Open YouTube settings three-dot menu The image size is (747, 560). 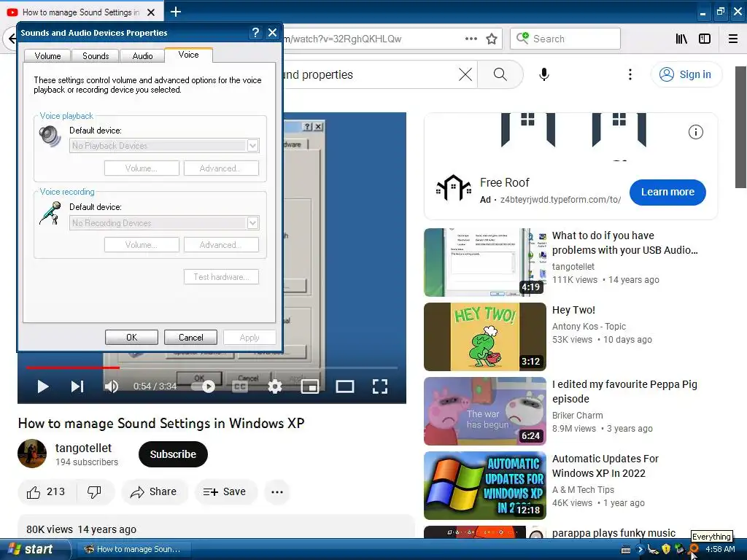click(630, 74)
